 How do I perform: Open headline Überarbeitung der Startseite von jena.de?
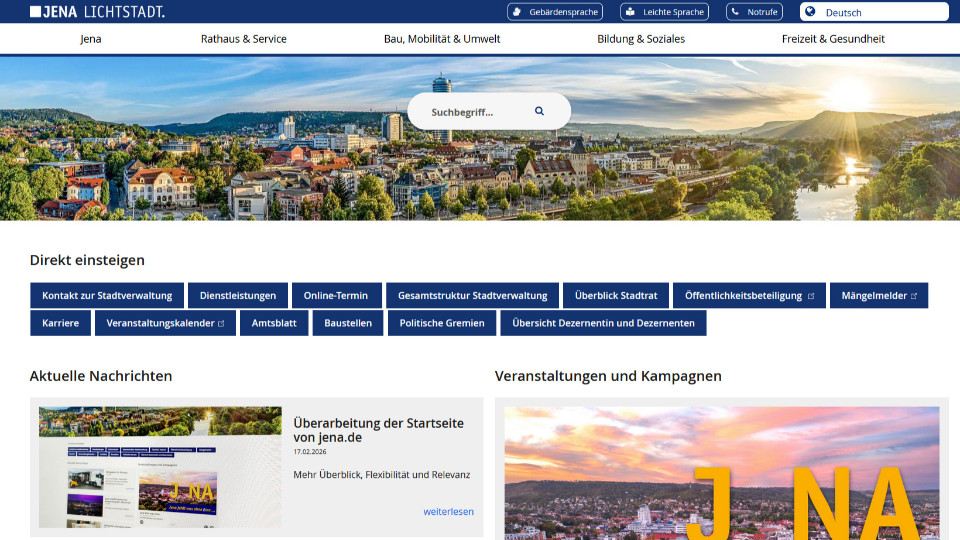click(x=378, y=430)
